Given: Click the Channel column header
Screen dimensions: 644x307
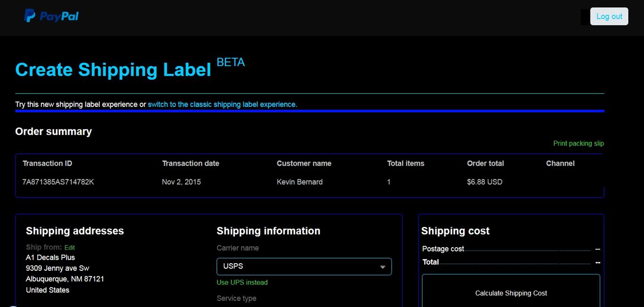Looking at the screenshot, I should [560, 163].
